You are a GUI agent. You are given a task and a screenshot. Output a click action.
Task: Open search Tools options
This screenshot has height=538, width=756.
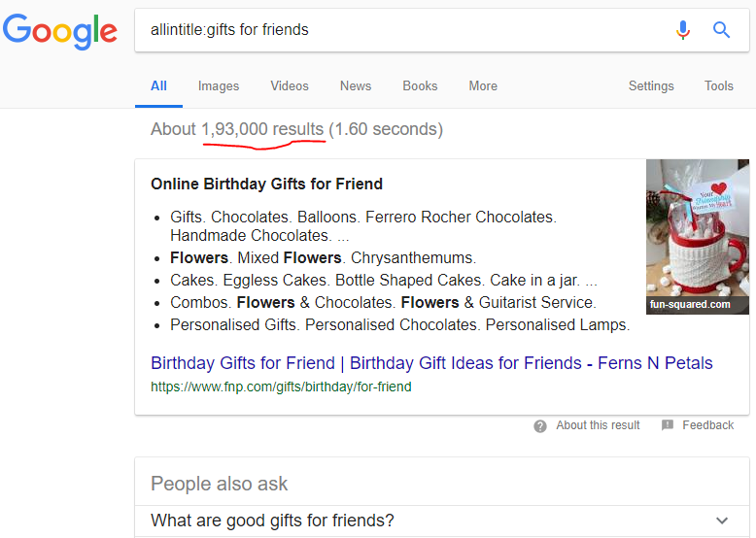pyautogui.click(x=719, y=85)
